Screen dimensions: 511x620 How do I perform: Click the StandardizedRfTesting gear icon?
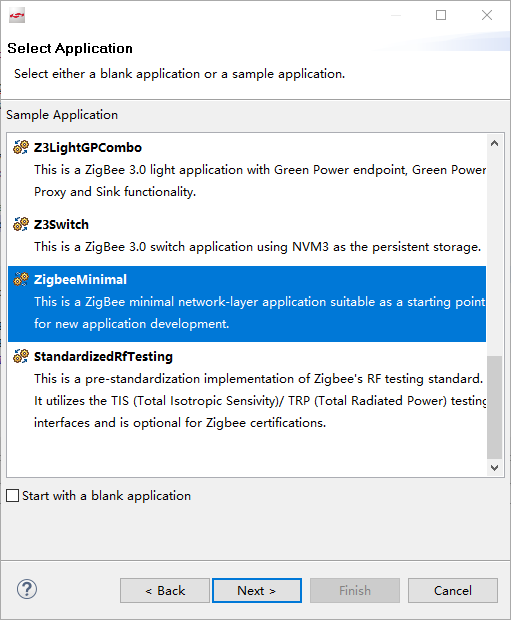tap(21, 356)
